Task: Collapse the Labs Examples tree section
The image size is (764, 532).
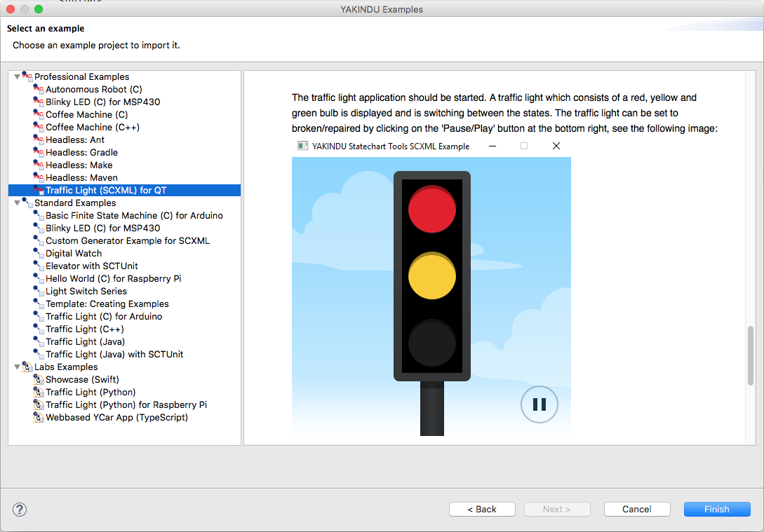Action: coord(18,367)
